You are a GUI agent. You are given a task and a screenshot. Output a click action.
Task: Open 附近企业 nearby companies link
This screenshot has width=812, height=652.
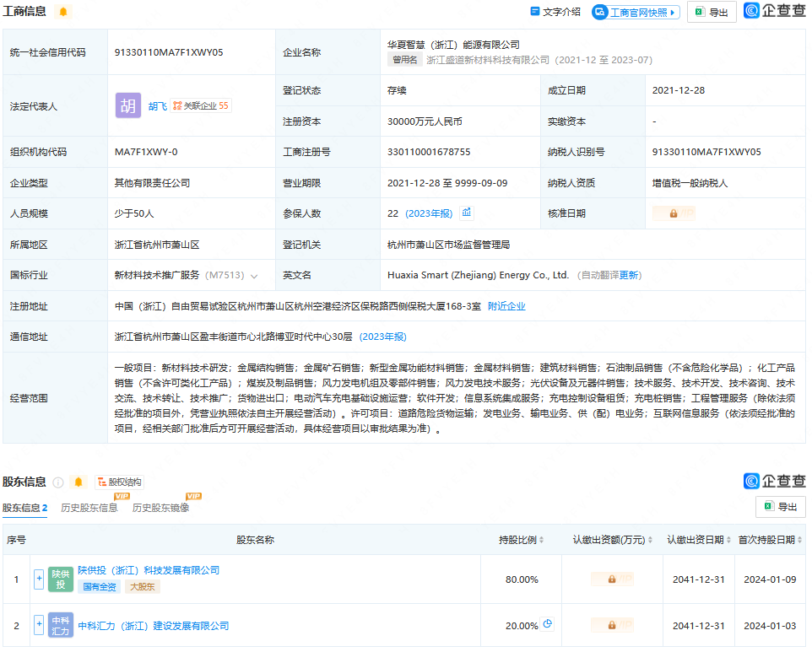506,306
